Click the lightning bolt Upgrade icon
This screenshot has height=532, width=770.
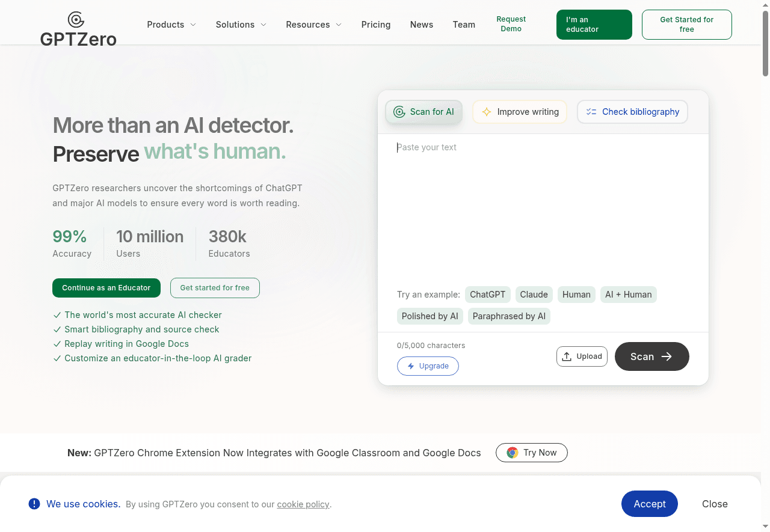click(x=411, y=366)
